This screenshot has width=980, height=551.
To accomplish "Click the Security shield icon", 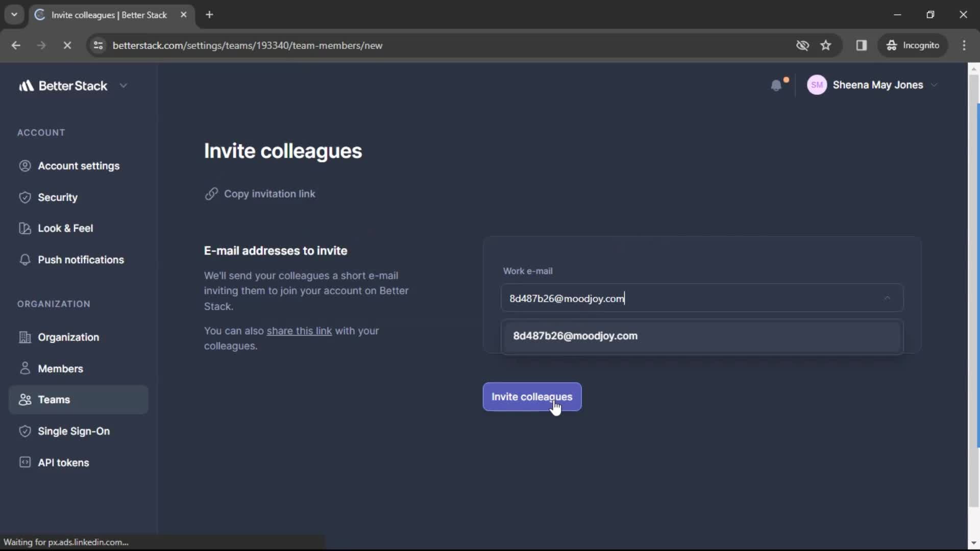I will (25, 197).
